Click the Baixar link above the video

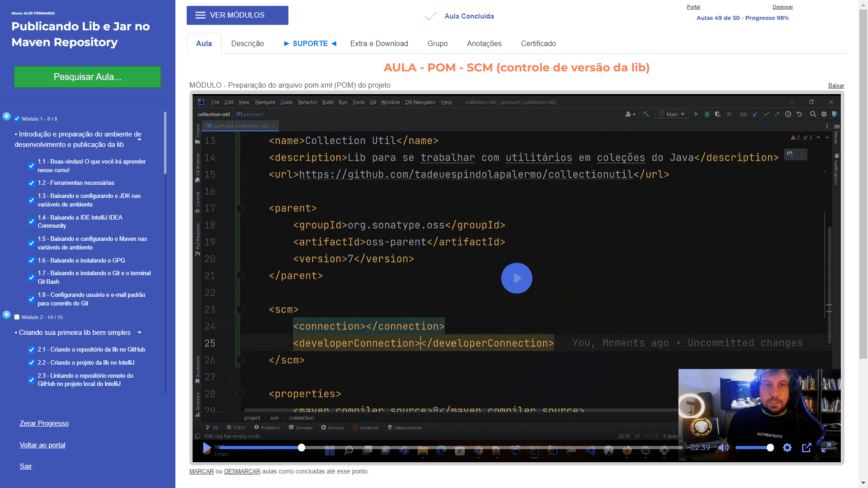coord(836,86)
